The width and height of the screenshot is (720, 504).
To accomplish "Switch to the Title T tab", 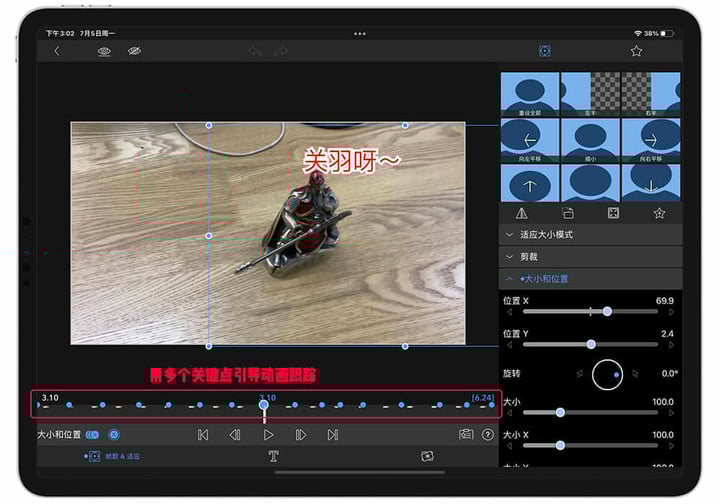I will point(273,456).
